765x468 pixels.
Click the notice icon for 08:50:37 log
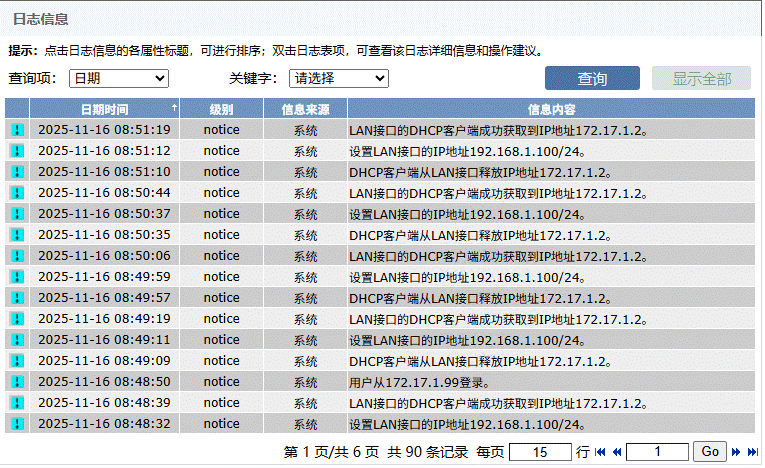tap(18, 214)
